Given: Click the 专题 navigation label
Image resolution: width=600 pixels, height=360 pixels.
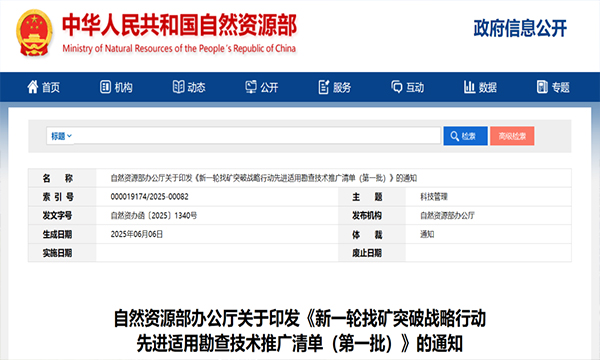Looking at the screenshot, I should pyautogui.click(x=561, y=88).
